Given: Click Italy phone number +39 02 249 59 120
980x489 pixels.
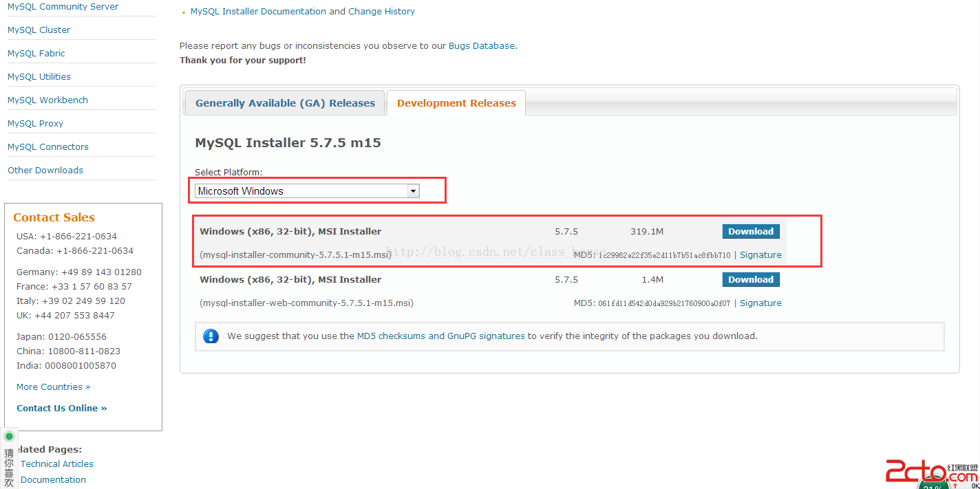Looking at the screenshot, I should coord(83,301).
